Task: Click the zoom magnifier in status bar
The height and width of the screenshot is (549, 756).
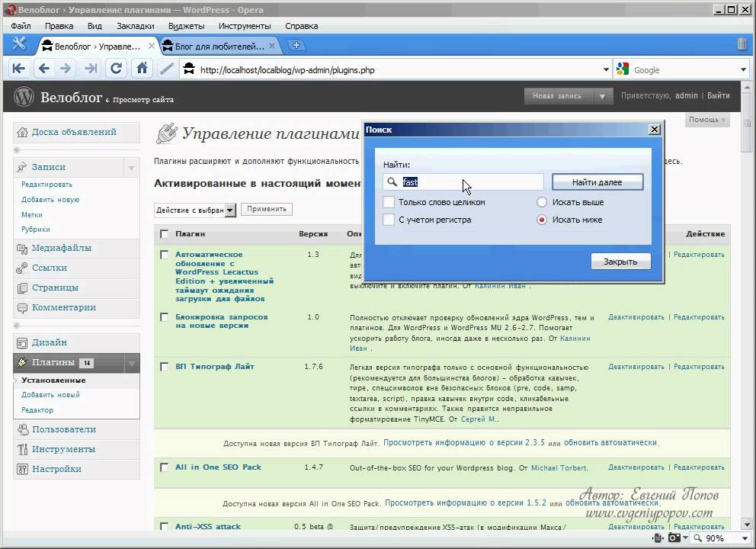Action: pyautogui.click(x=697, y=538)
